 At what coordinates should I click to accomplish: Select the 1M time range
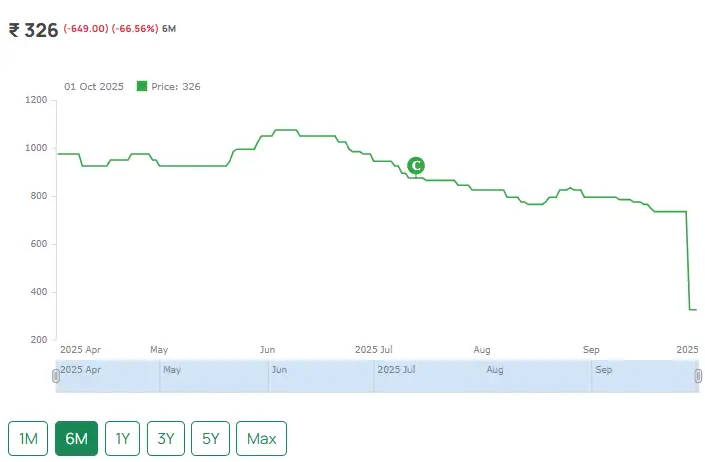28,438
